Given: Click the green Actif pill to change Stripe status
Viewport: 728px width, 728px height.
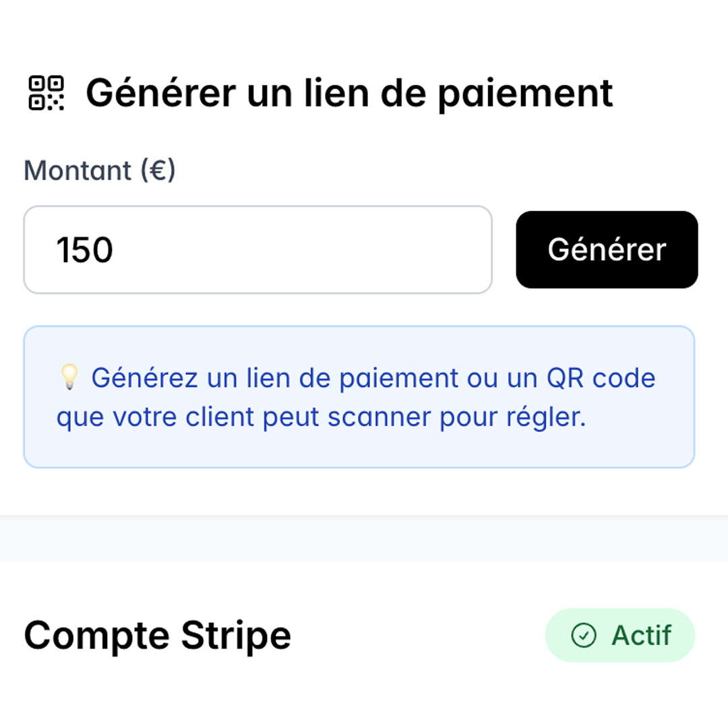Looking at the screenshot, I should pyautogui.click(x=619, y=635).
